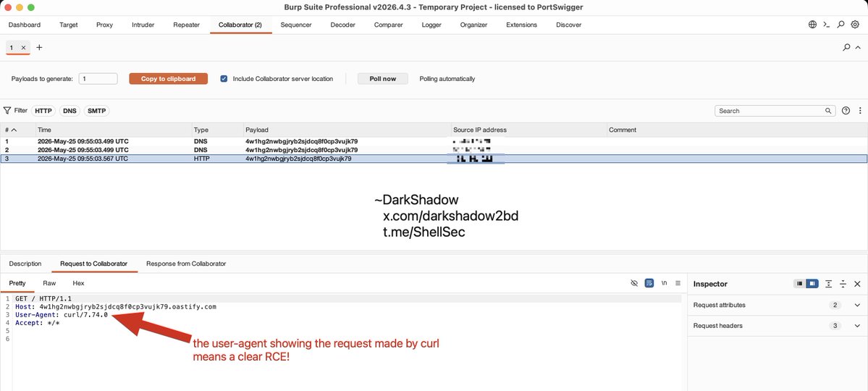This screenshot has height=391, width=868.
Task: Switch to the Proxy tab
Action: [x=105, y=25]
